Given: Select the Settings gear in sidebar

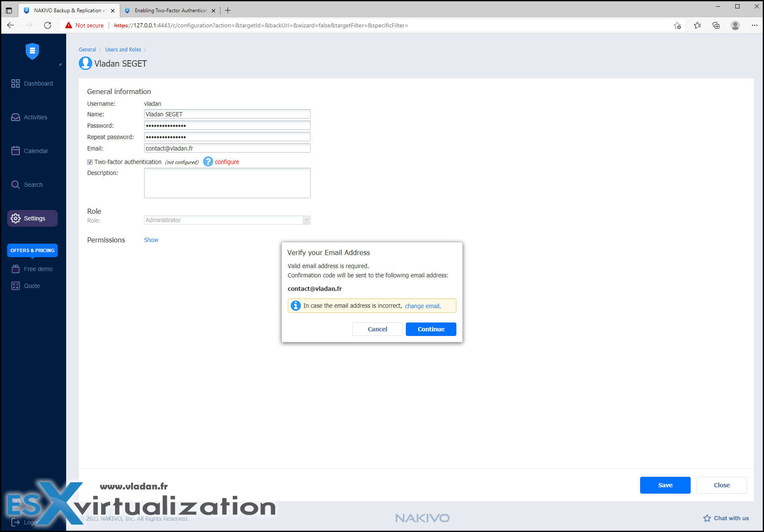Looking at the screenshot, I should (16, 218).
